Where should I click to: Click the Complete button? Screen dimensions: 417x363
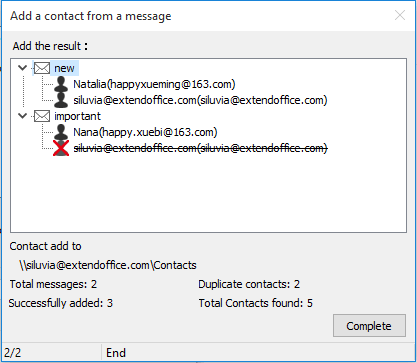click(369, 326)
